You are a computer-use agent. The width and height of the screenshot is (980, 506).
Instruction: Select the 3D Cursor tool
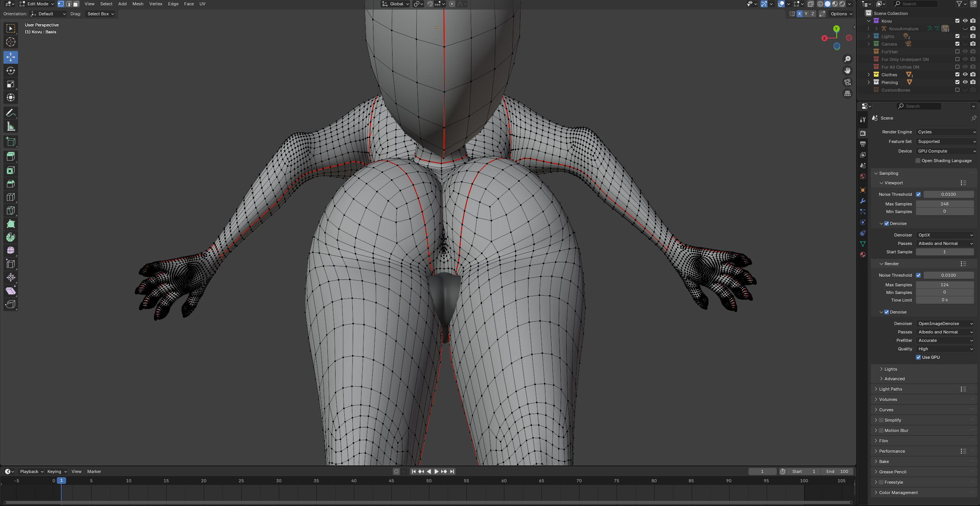11,42
